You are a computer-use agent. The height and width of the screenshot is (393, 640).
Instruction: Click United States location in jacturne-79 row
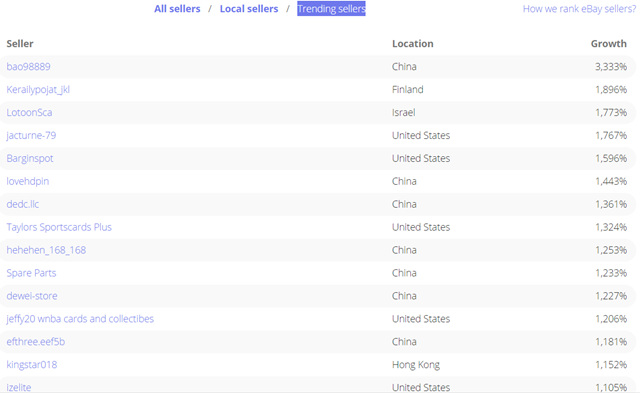[421, 135]
